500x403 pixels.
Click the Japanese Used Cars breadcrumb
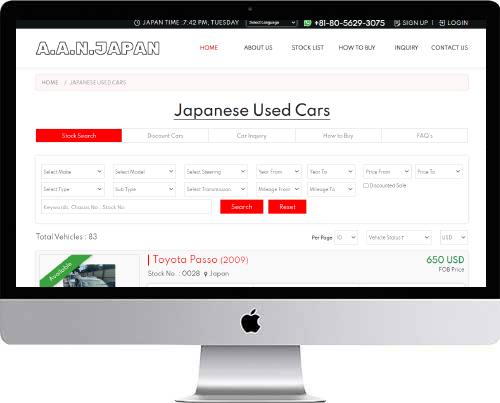click(x=98, y=82)
